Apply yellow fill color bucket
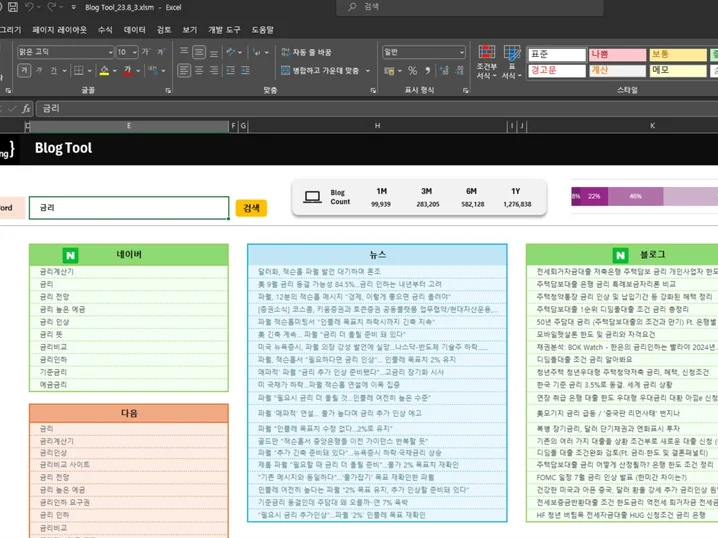Viewport: 718px width, 538px height. pos(104,71)
